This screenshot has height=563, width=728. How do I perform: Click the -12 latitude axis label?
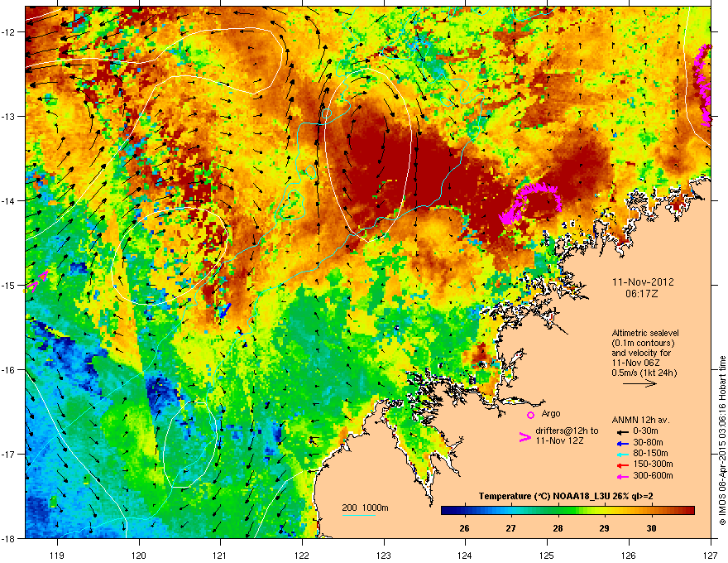(x=9, y=31)
